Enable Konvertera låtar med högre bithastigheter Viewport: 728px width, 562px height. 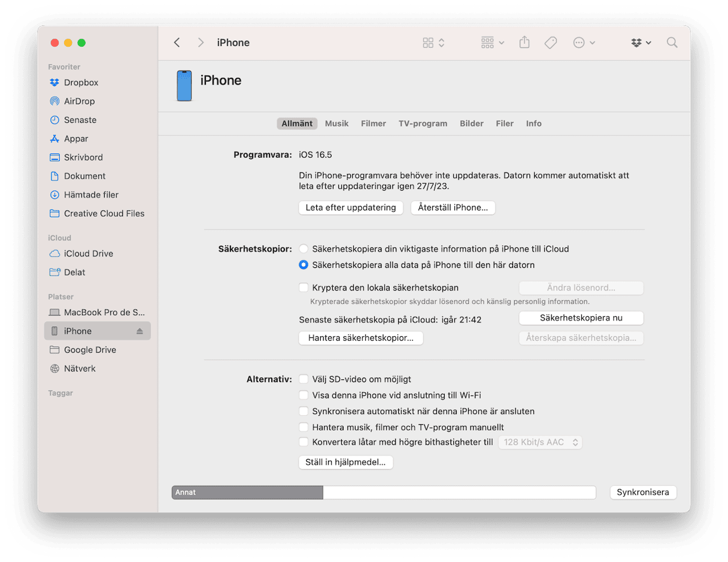(x=304, y=442)
